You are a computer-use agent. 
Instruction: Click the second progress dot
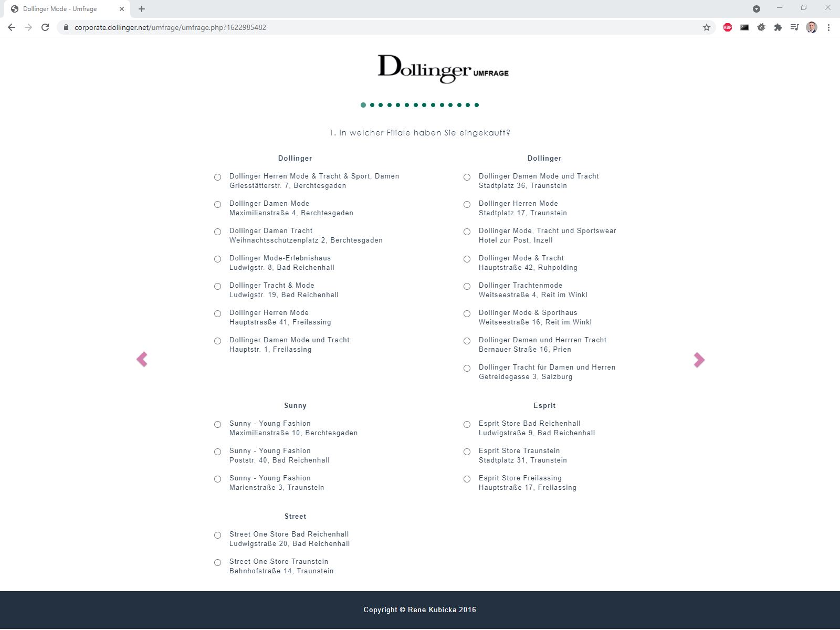pyautogui.click(x=372, y=105)
